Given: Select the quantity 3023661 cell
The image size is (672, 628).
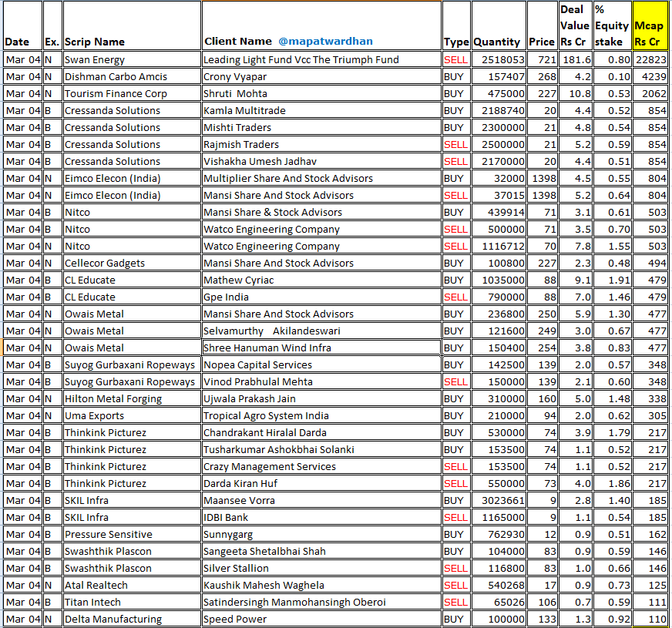Looking at the screenshot, I should point(499,500).
